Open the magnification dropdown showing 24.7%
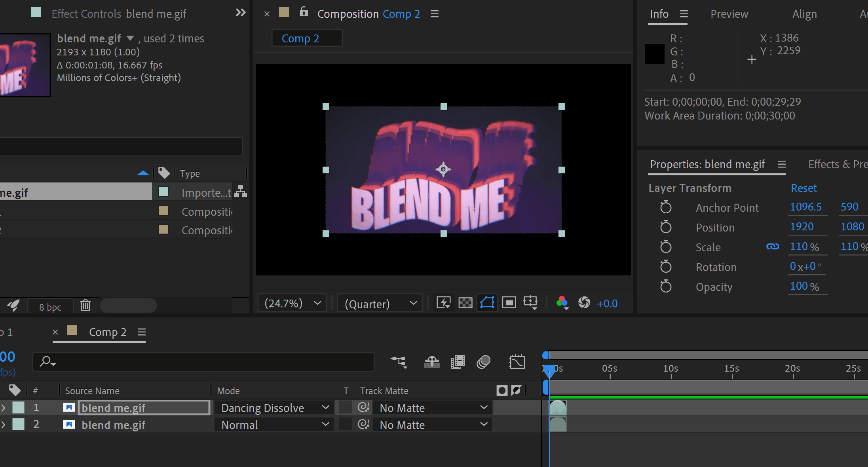Viewport: 868px width, 467px height. click(x=292, y=303)
